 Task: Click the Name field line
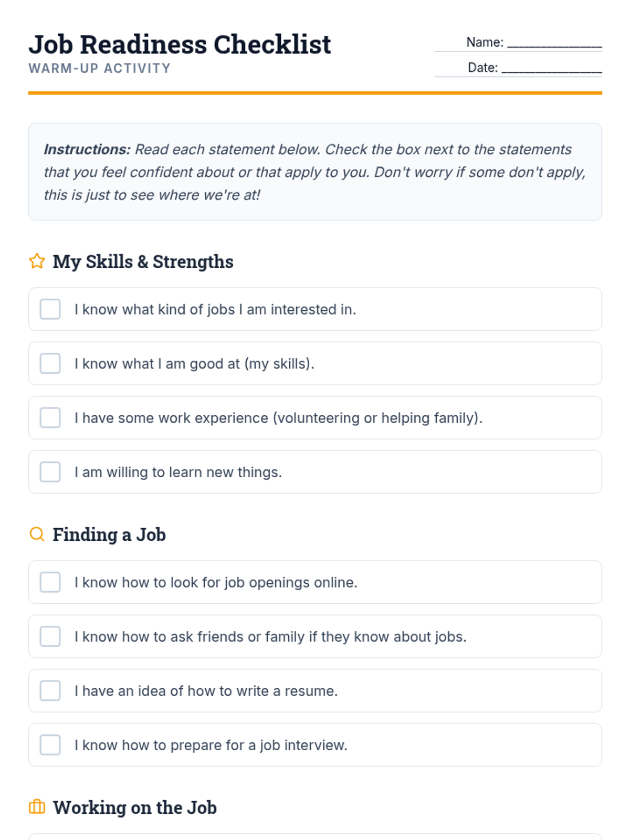click(x=554, y=43)
